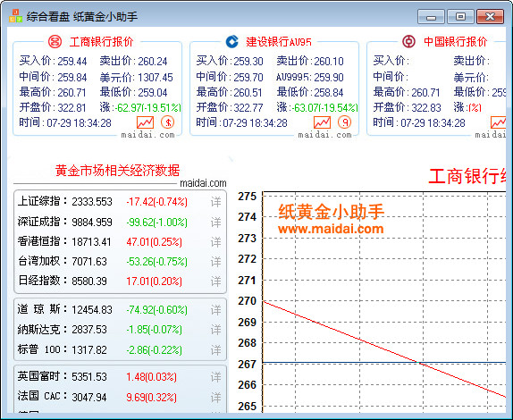Click 黄金市场相关经济数据 heading
Viewport: 513px width, 420px height.
click(x=117, y=171)
